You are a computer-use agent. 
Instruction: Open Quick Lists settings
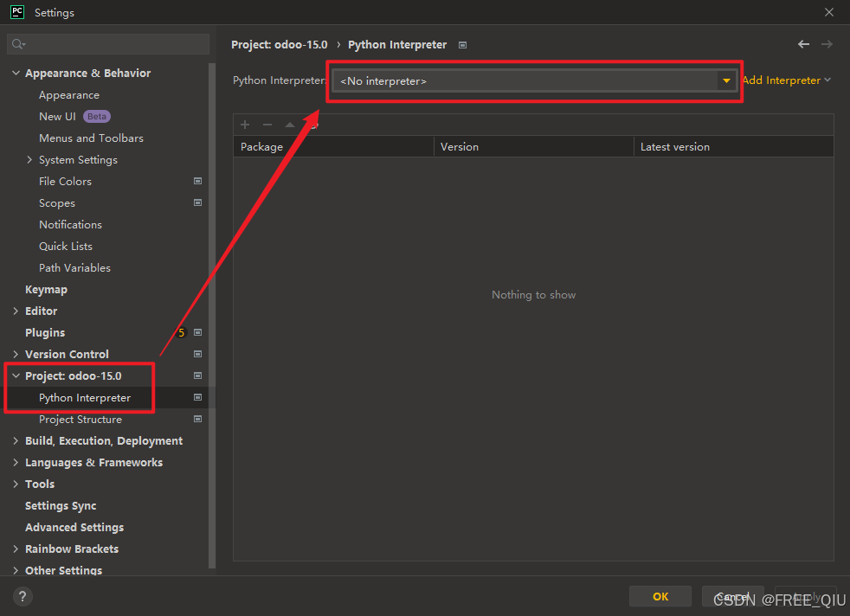66,246
